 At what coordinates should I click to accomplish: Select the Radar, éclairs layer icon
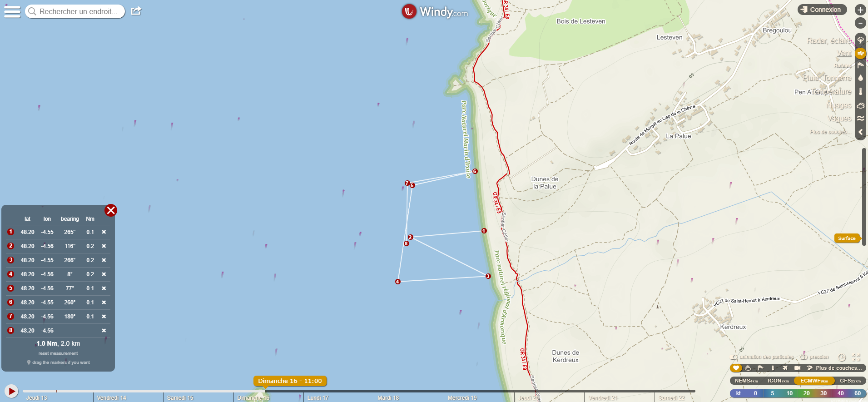[860, 40]
